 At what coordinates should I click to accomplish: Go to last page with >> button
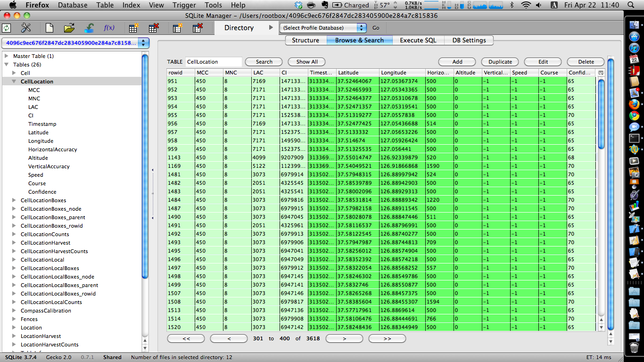click(x=387, y=338)
